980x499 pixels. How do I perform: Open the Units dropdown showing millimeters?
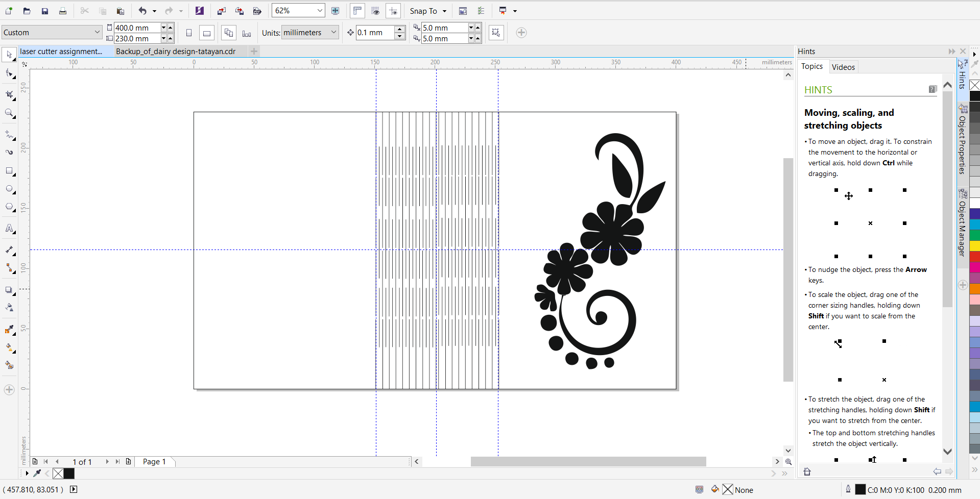(x=310, y=32)
